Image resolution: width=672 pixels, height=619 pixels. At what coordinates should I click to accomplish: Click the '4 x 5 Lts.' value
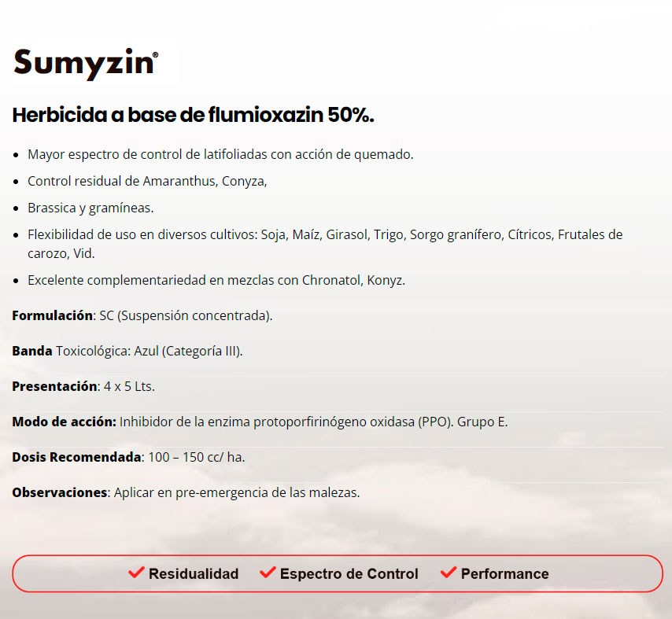pyautogui.click(x=129, y=386)
